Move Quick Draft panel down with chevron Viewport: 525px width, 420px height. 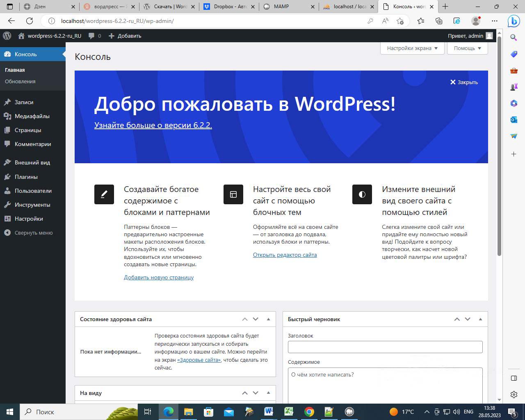468,319
